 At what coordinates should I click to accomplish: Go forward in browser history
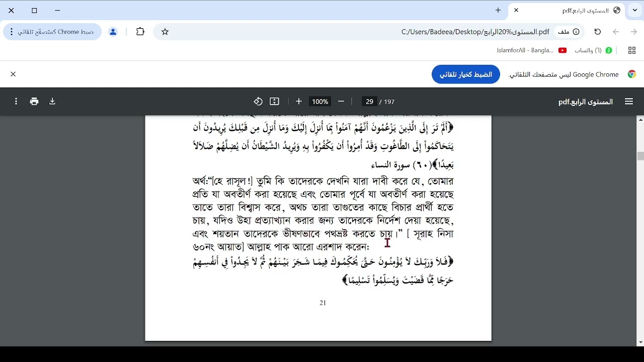634,32
